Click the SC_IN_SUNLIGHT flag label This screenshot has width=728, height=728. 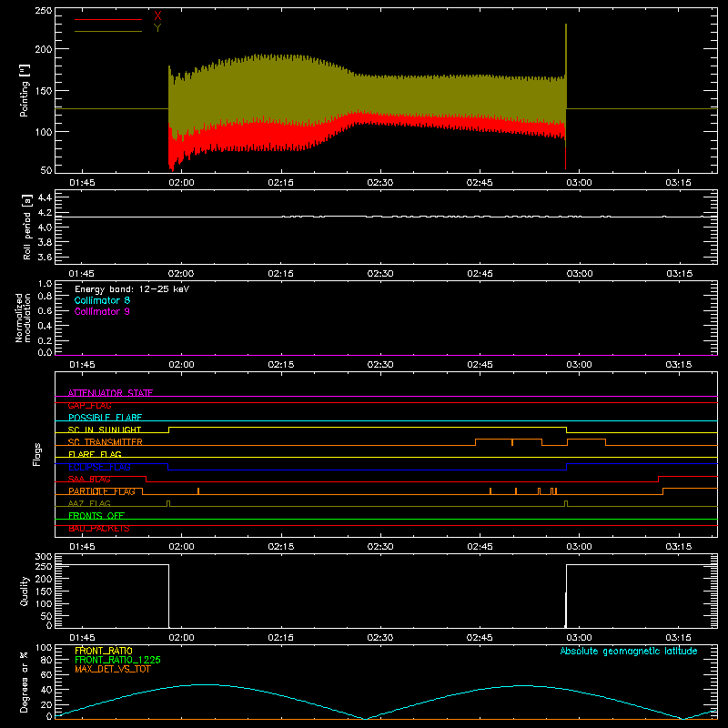pyautogui.click(x=105, y=430)
